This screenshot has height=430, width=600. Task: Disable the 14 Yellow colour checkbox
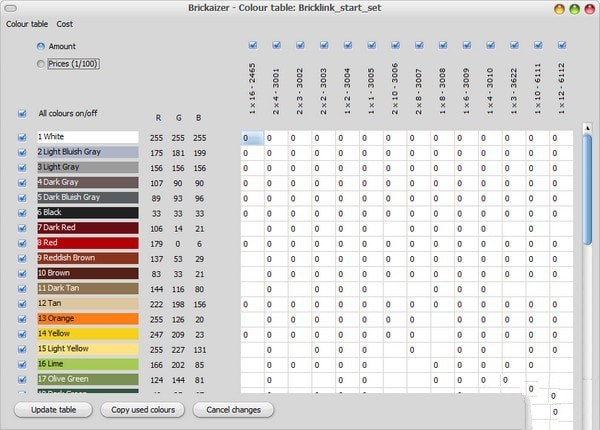pos(22,333)
